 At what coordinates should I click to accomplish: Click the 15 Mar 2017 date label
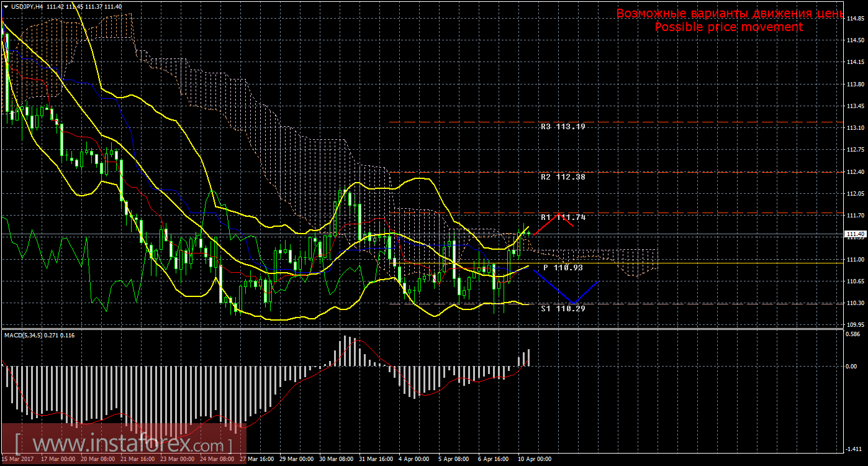pos(18,460)
